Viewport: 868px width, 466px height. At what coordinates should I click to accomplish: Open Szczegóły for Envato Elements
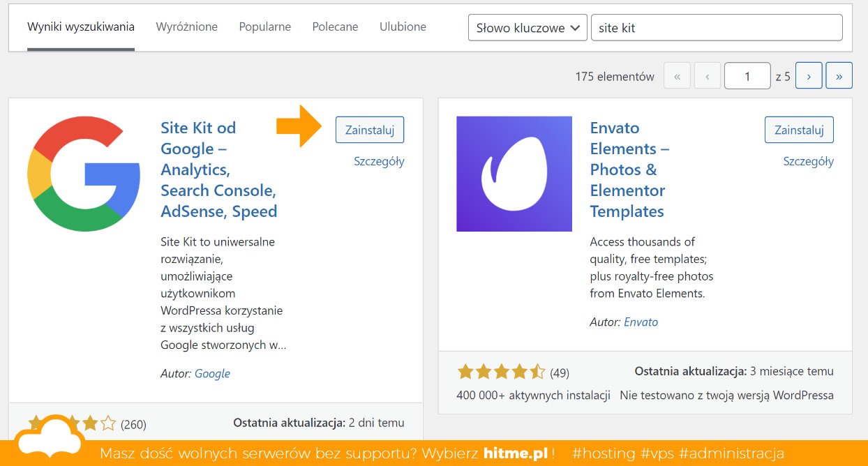(808, 161)
